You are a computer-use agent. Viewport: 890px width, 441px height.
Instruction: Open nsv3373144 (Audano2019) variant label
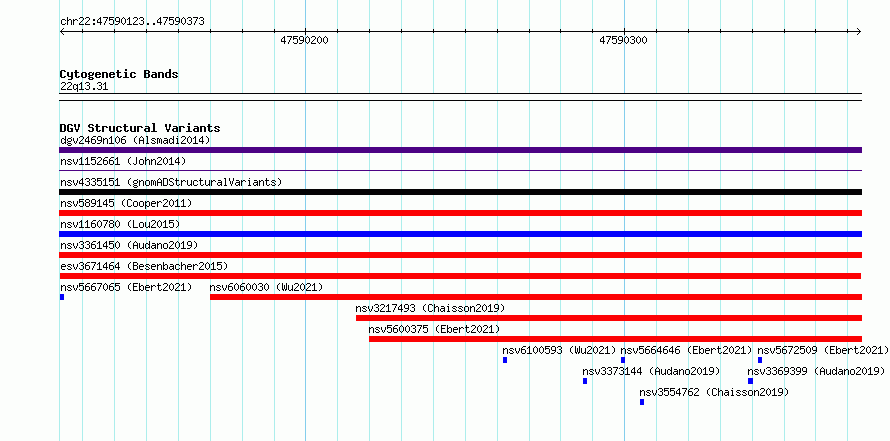pos(651,371)
